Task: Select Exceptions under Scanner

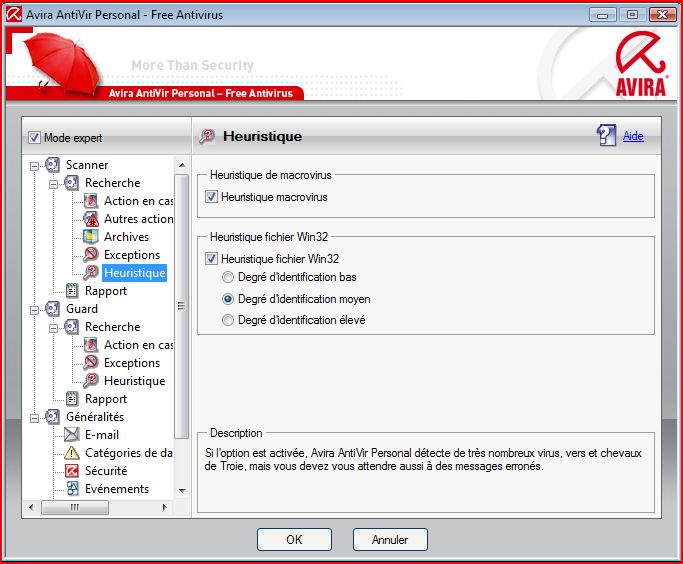Action: (132, 254)
